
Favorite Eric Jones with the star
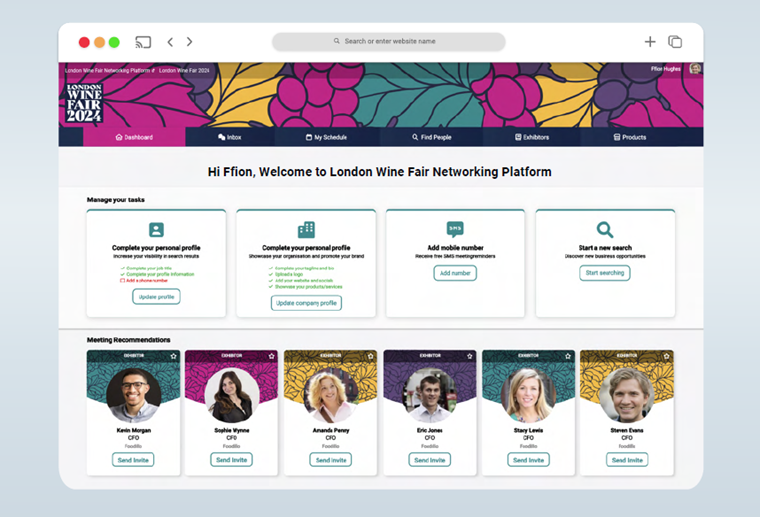click(x=469, y=356)
